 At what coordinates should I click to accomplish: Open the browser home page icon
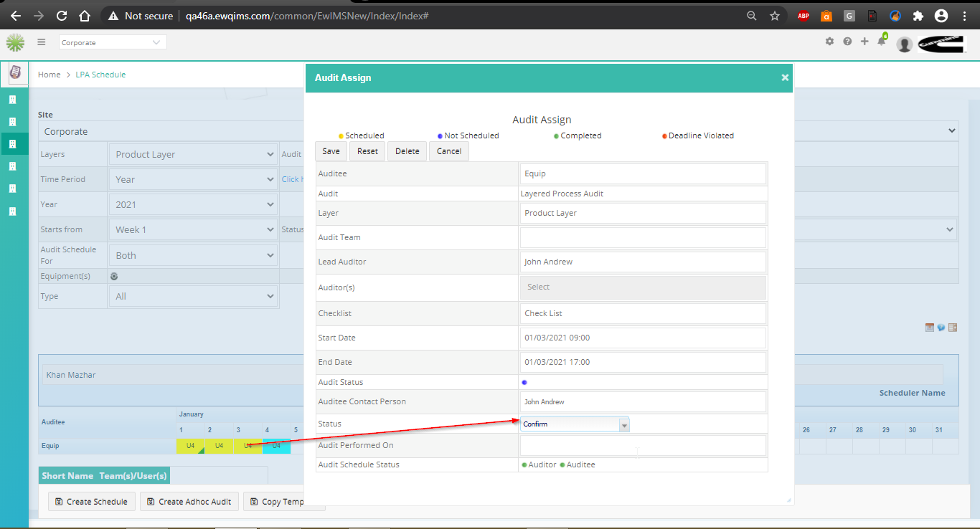coord(85,15)
